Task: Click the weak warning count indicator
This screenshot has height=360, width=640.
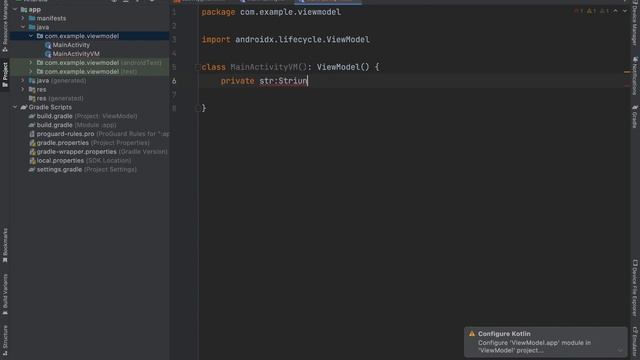Action: [x=604, y=11]
